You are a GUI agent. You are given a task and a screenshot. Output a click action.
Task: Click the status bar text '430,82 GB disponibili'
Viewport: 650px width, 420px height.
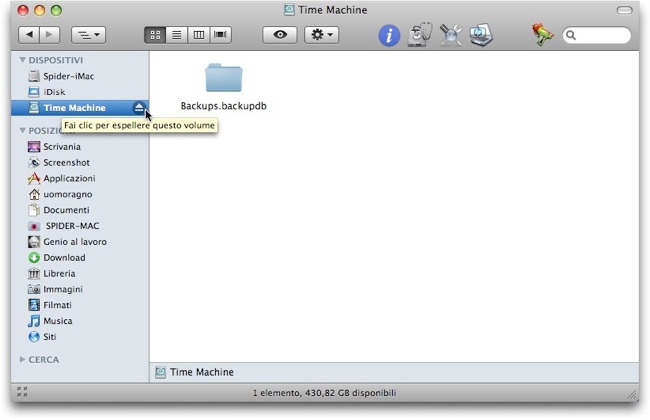350,393
